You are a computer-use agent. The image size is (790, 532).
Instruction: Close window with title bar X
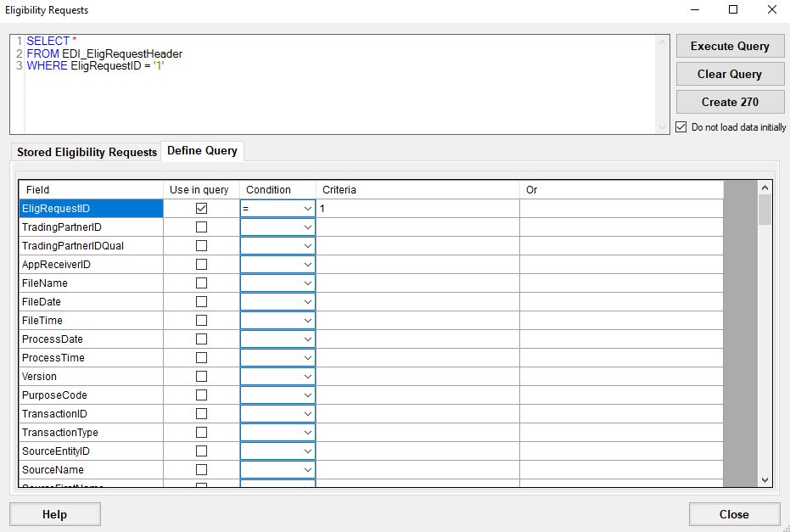point(771,9)
